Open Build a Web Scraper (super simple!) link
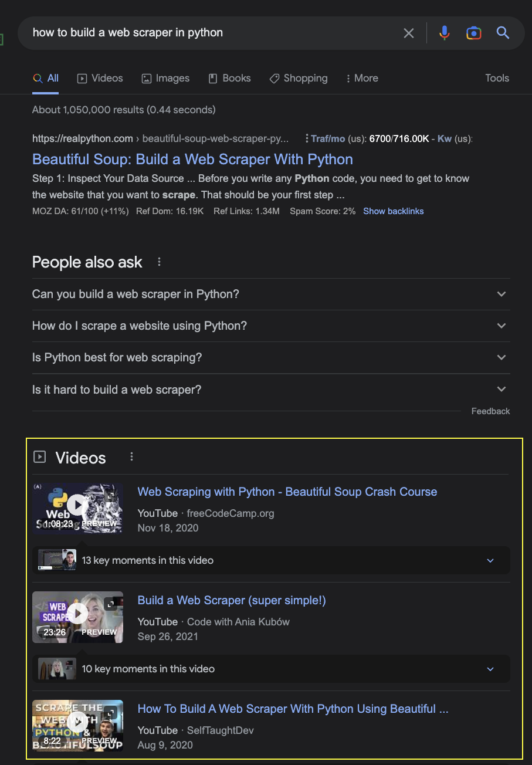532x765 pixels. pos(232,600)
